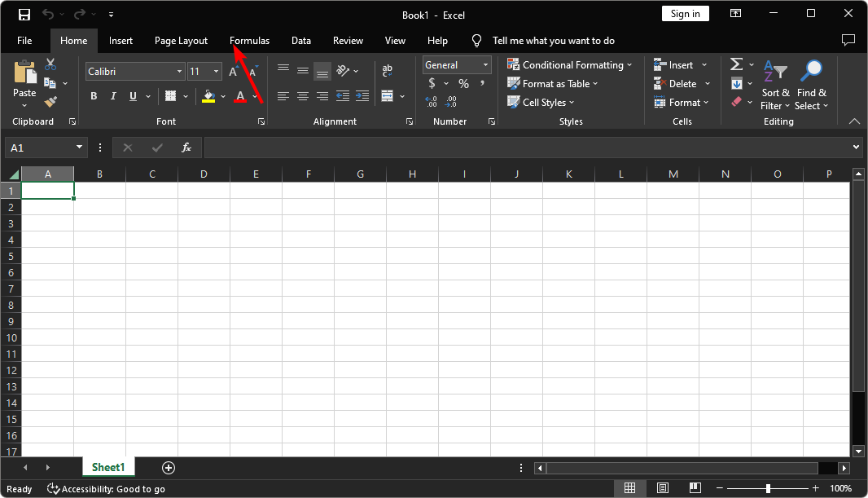Click the Clear eraser icon
Image resolution: width=868 pixels, height=498 pixels.
(x=736, y=101)
